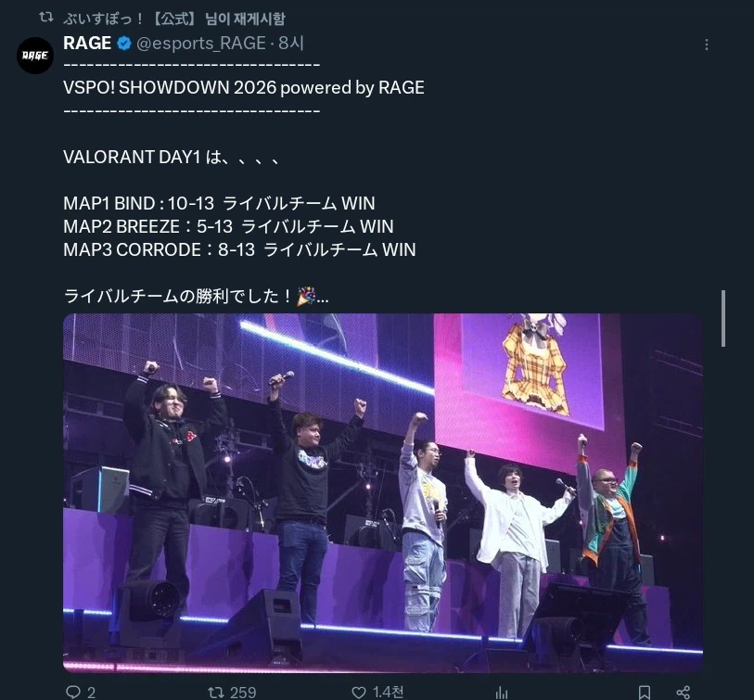Expand the truncated tweet text ellipsis
This screenshot has height=700, width=754.
tap(323, 297)
